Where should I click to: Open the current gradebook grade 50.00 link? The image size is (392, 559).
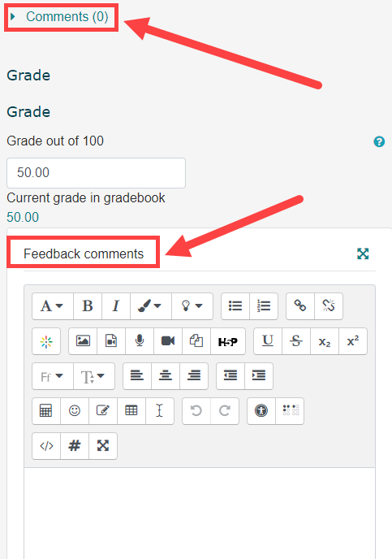[x=23, y=217]
